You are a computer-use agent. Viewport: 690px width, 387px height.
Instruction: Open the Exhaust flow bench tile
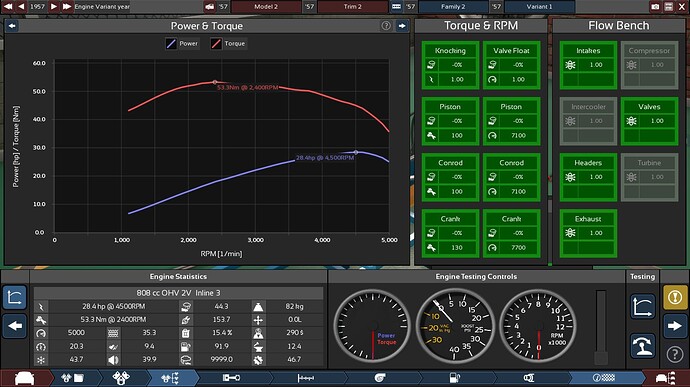click(588, 233)
